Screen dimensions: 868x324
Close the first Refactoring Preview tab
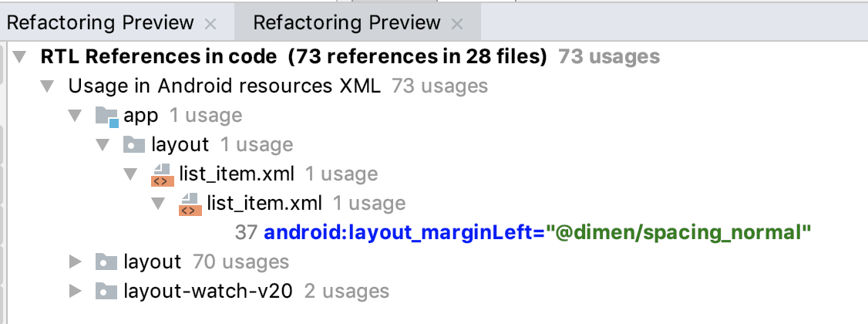(210, 24)
